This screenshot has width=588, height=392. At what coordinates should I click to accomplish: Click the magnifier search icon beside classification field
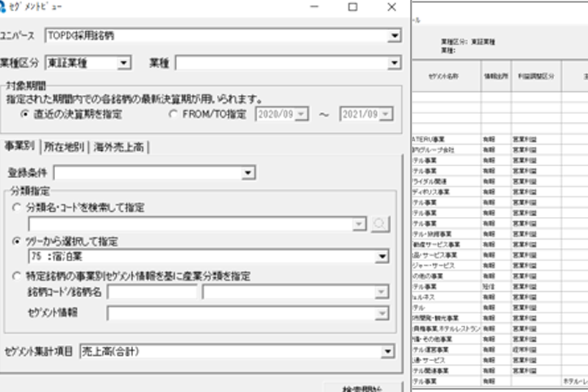pyautogui.click(x=380, y=224)
